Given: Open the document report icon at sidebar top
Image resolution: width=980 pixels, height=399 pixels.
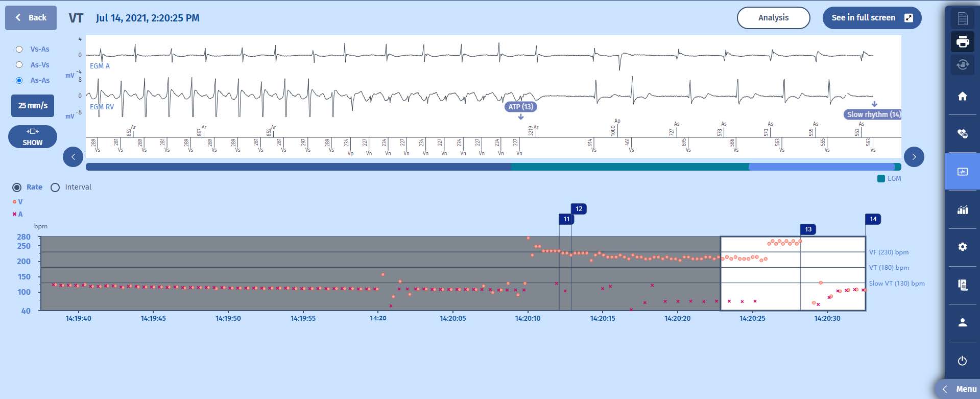Looking at the screenshot, I should tap(962, 18).
